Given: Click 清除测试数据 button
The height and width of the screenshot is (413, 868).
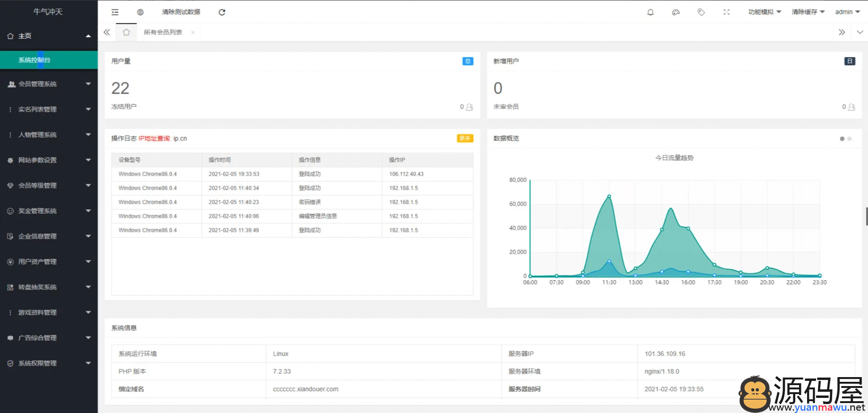Looking at the screenshot, I should pyautogui.click(x=181, y=12).
